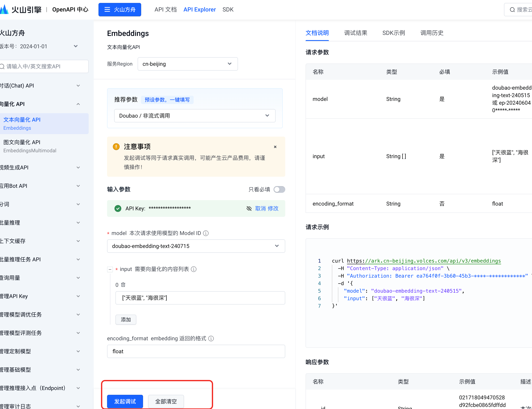Image resolution: width=532 pixels, height=409 pixels.
Task: Expand the 管理模型评测任务 section
Action: pos(78,333)
